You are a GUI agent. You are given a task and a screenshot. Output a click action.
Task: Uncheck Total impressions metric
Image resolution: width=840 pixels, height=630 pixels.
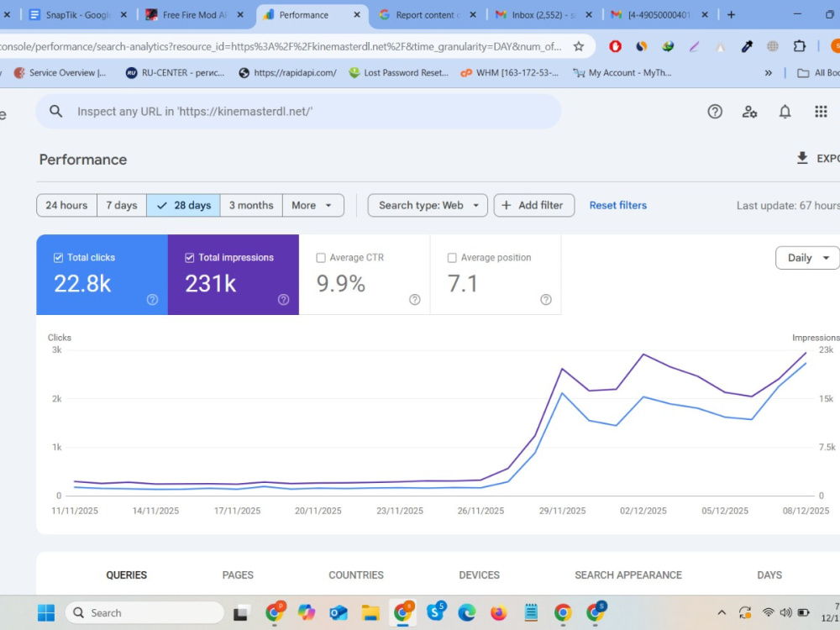click(x=190, y=258)
